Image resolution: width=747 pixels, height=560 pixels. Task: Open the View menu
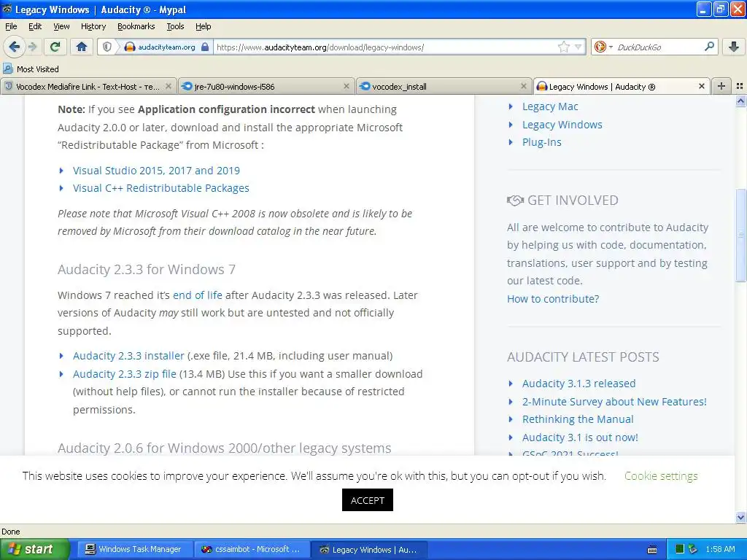pyautogui.click(x=61, y=26)
